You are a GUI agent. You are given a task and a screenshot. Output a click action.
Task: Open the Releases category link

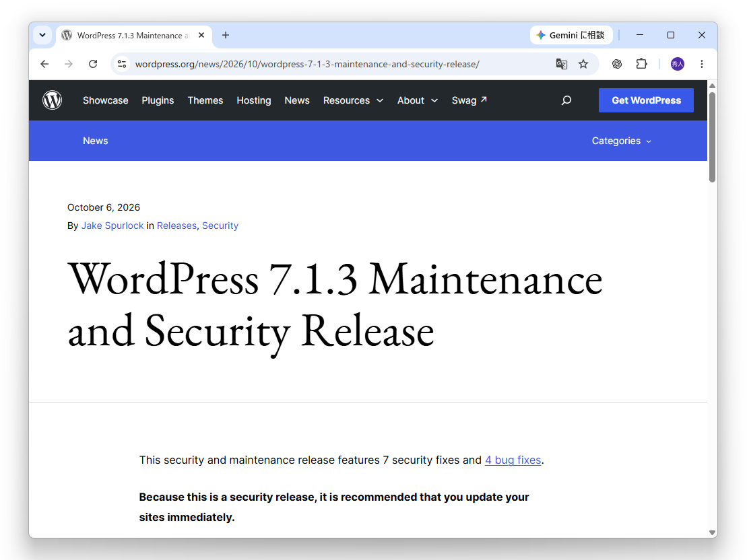[176, 225]
